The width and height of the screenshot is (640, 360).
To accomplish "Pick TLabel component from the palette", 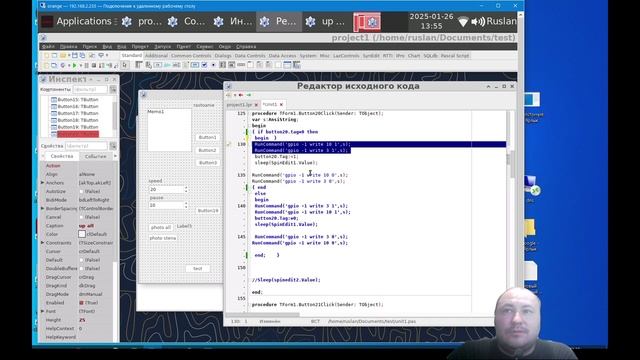I will (x=167, y=65).
